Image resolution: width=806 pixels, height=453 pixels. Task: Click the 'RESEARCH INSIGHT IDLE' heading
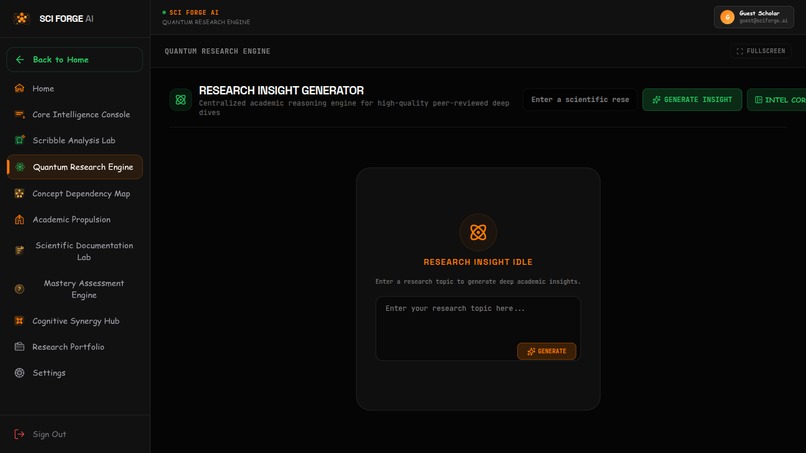pyautogui.click(x=478, y=262)
